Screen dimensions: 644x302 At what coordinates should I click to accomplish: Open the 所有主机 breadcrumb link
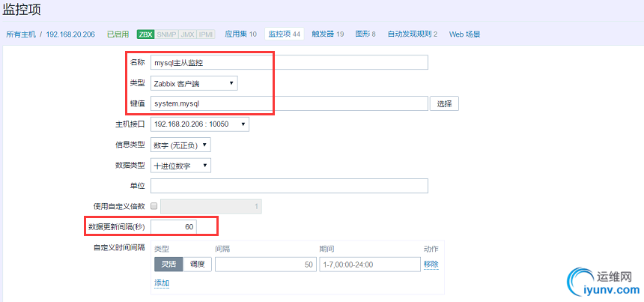click(x=20, y=34)
